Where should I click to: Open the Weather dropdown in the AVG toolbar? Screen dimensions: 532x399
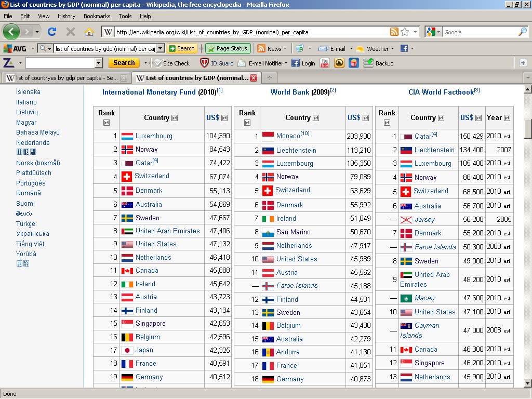click(x=393, y=49)
